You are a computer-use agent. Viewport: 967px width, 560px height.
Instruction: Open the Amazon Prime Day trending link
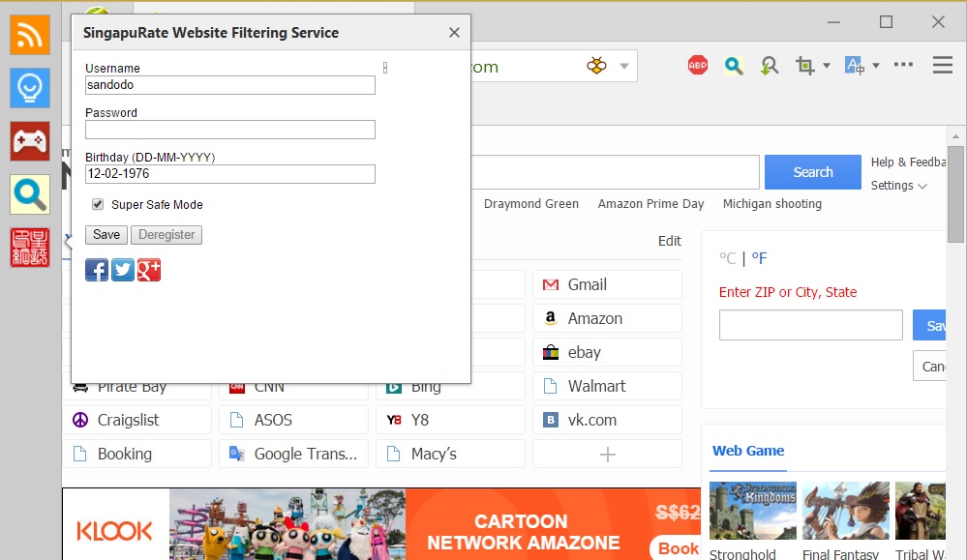pos(650,204)
